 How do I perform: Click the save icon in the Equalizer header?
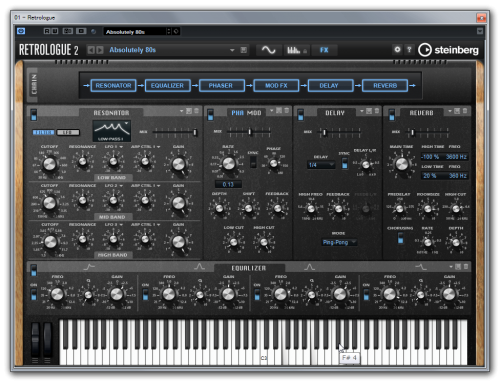click(x=458, y=267)
